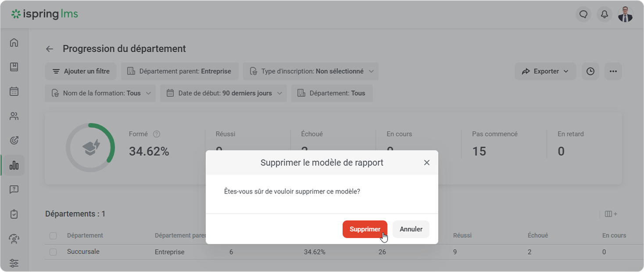Viewport: 644px width, 272px height.
Task: Open the chat messages icon
Action: point(583,14)
